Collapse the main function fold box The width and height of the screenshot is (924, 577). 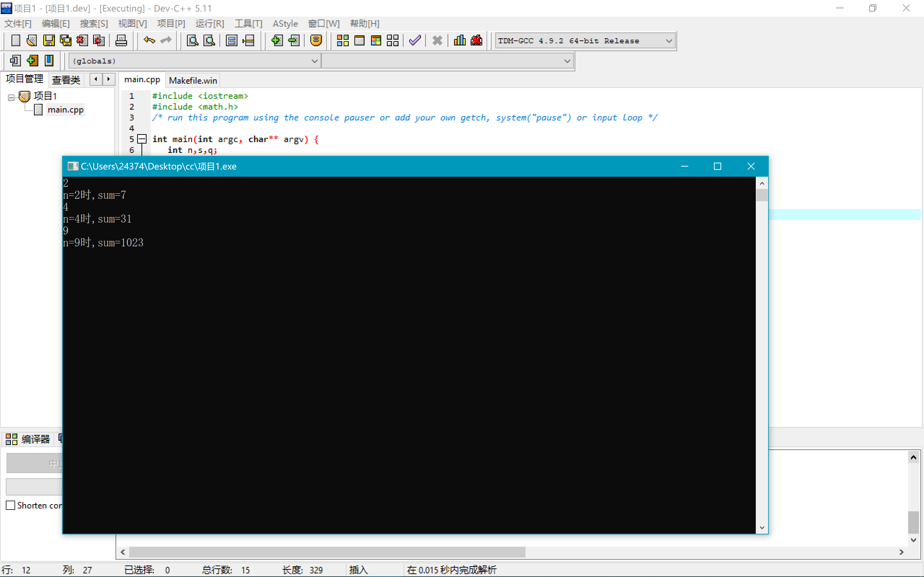click(x=142, y=139)
